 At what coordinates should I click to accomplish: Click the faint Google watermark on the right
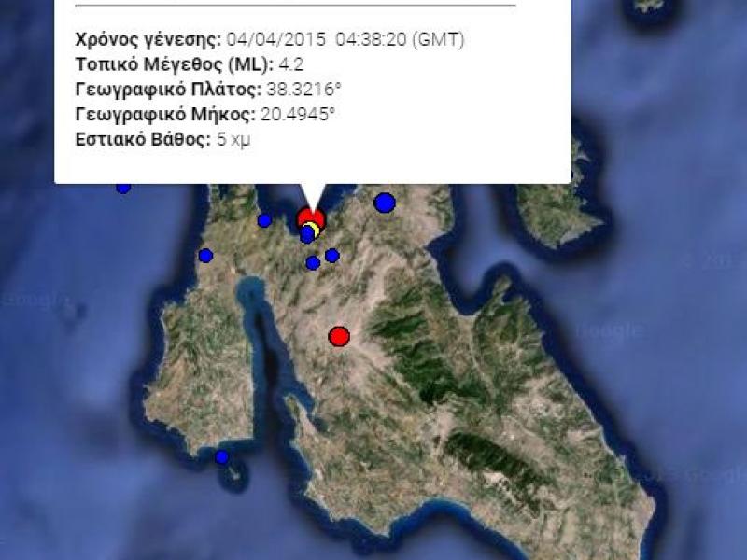click(x=609, y=328)
